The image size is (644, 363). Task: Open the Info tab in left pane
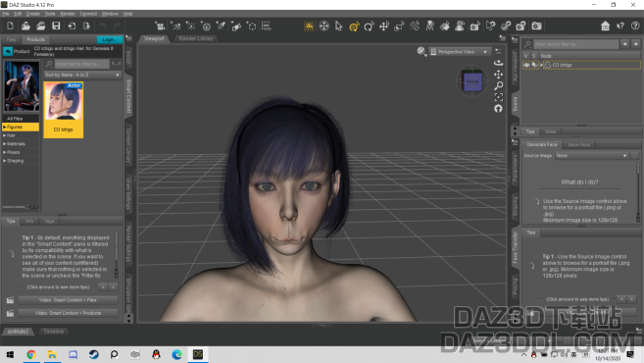pos(29,221)
